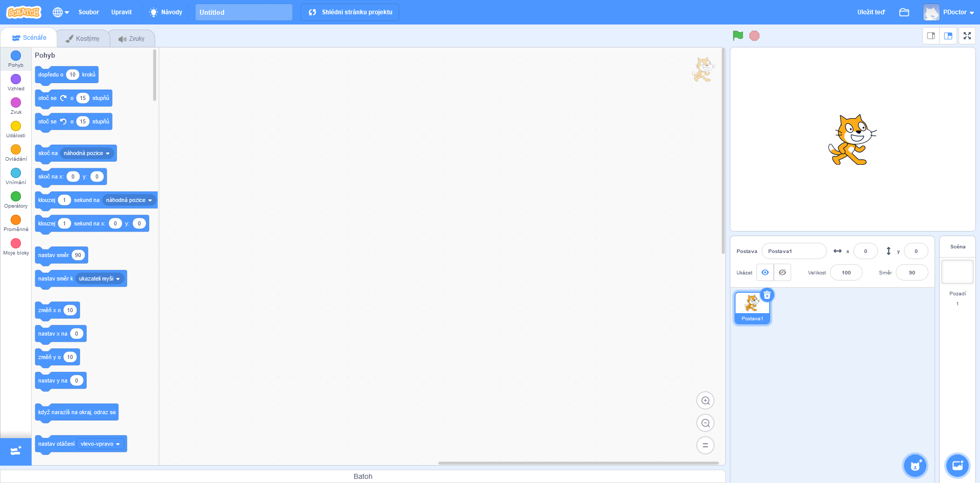Image resolution: width=980 pixels, height=483 pixels.
Task: Select the Scéna stage backdrop thumbnail
Action: [x=958, y=272]
